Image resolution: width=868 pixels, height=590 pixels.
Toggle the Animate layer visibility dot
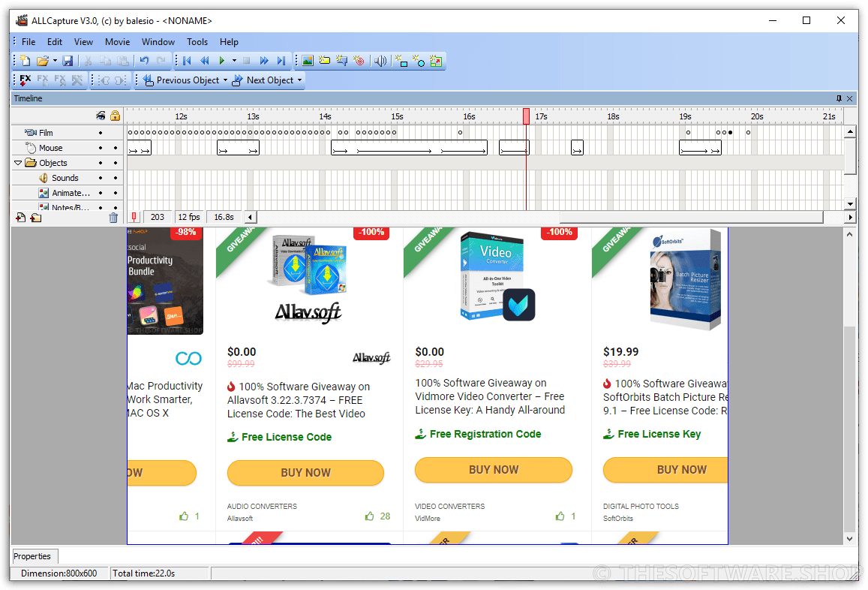(x=101, y=193)
